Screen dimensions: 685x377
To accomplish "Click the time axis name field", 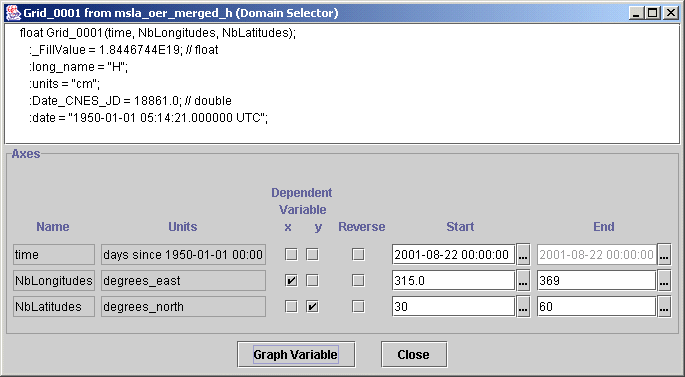I will tap(54, 254).
